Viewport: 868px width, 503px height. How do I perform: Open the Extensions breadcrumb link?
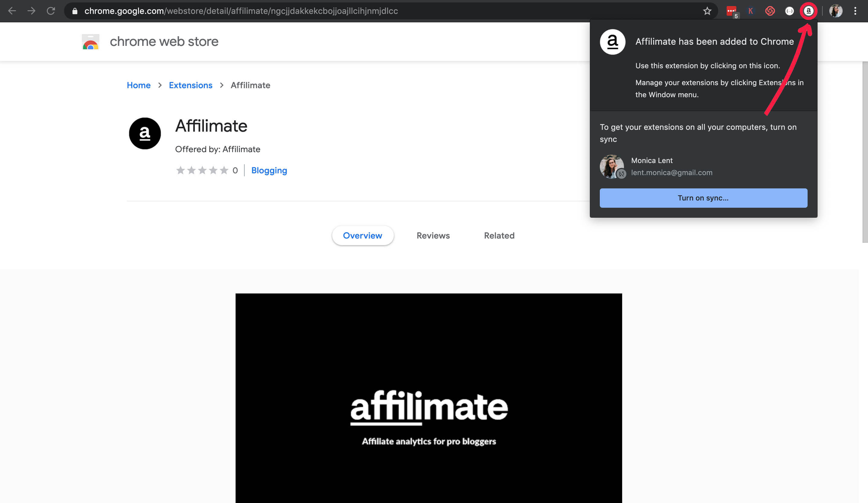coord(191,85)
